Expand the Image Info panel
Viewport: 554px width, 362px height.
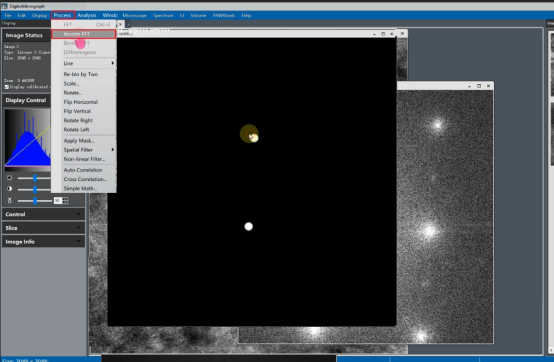coord(43,242)
